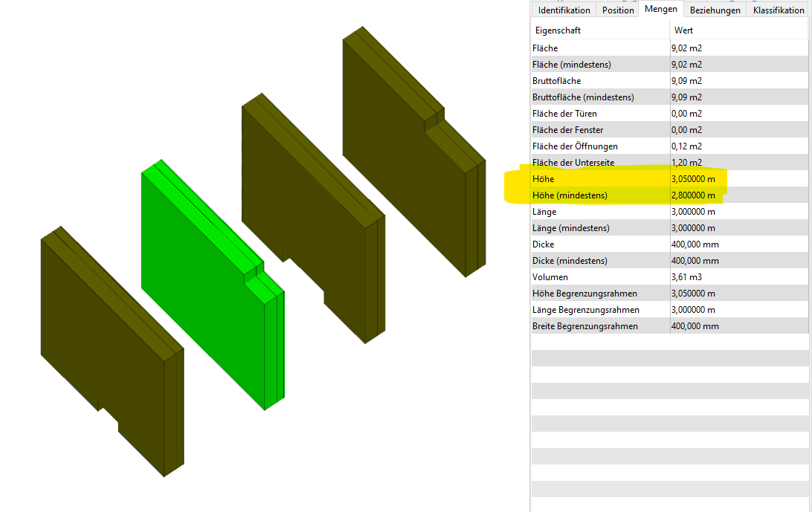Select the Dicke (mindestens) label

[x=570, y=261]
